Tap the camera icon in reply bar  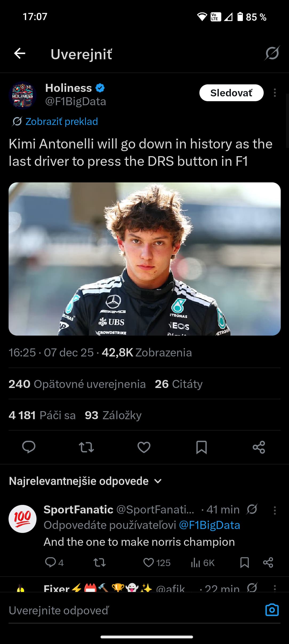coord(272,610)
